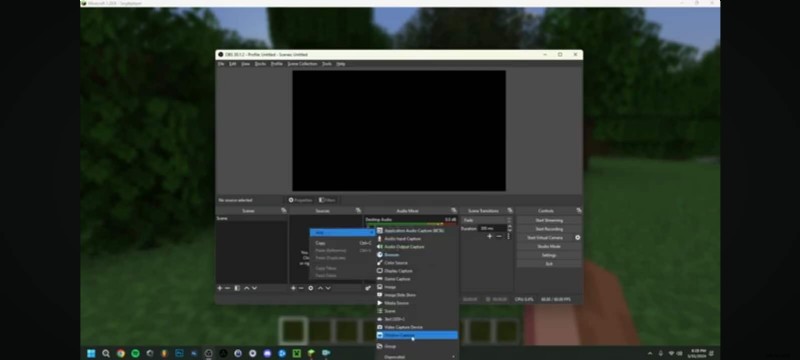Choose Game Capture source
800x360 pixels.
417,279
